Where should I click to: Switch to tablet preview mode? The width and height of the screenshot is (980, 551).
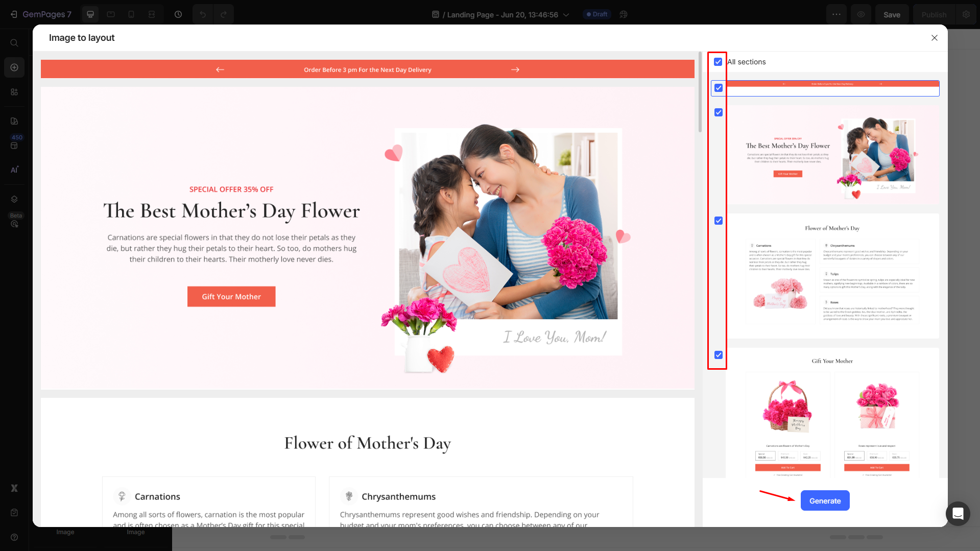pyautogui.click(x=111, y=14)
